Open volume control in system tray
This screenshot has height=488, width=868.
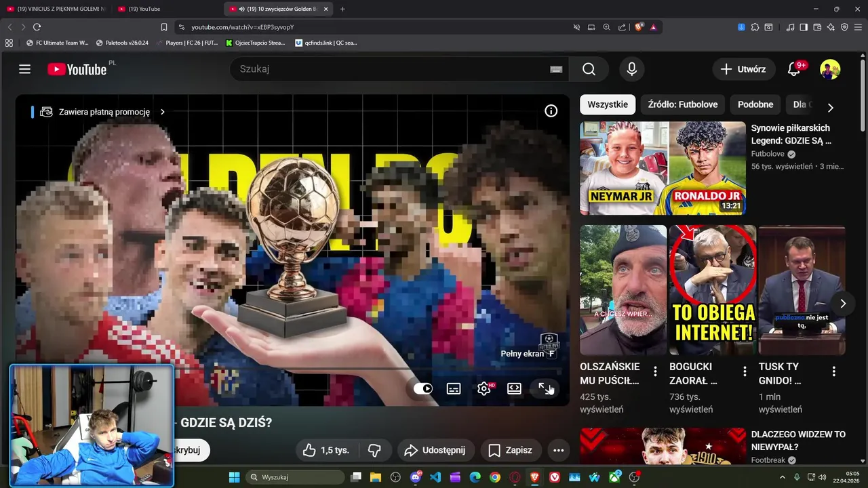(822, 477)
